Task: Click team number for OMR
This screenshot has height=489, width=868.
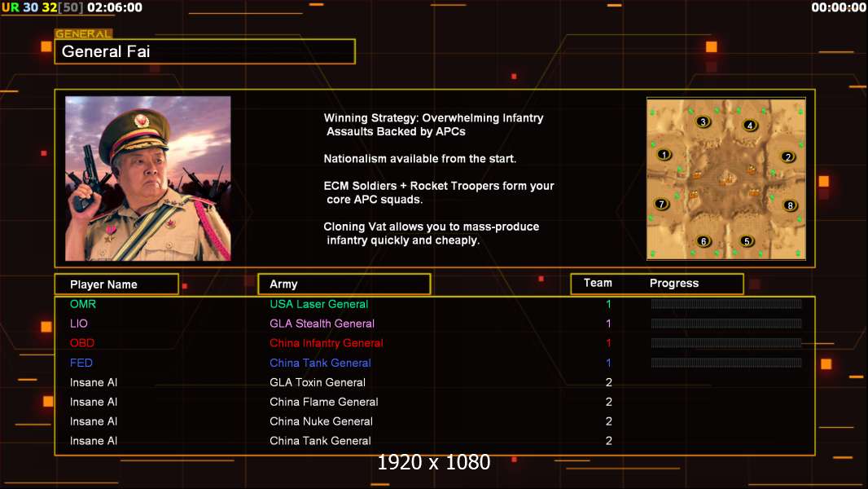Action: tap(608, 304)
